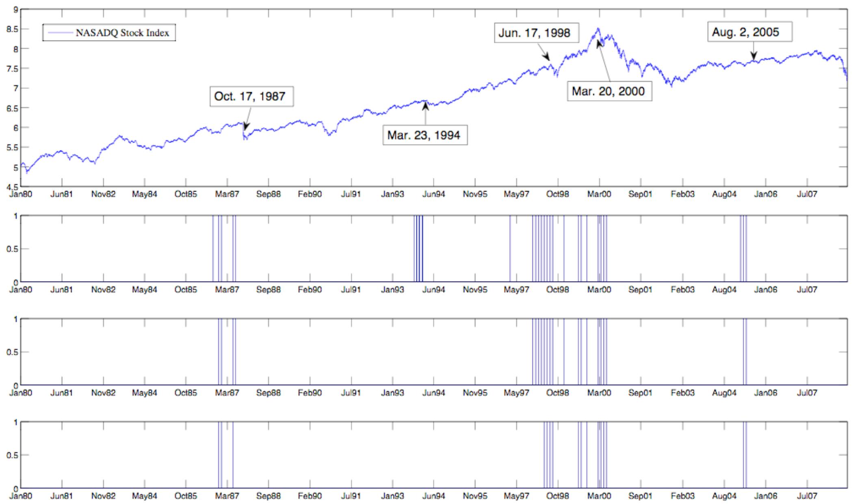Select 'Sep01' under the bottom indicator panel
Viewport: 855px width, 504px height.
tap(640, 496)
